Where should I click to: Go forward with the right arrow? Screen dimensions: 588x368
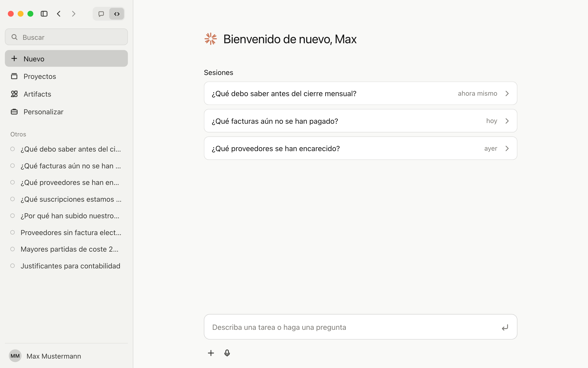74,14
